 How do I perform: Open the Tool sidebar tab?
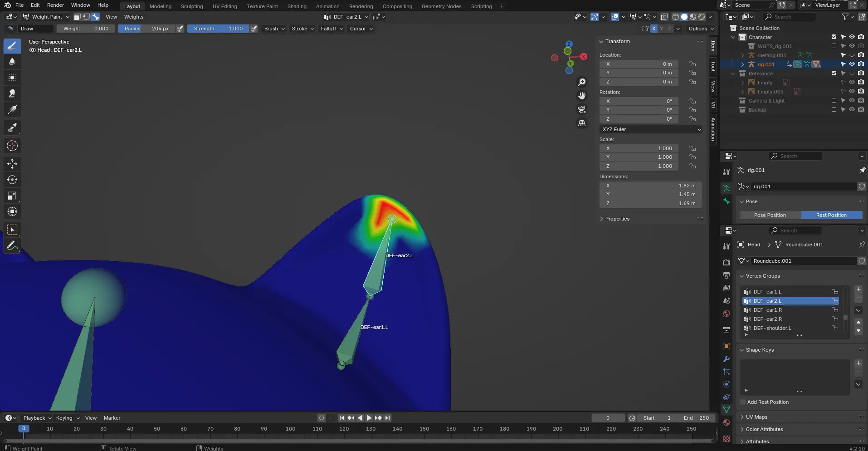click(x=713, y=66)
